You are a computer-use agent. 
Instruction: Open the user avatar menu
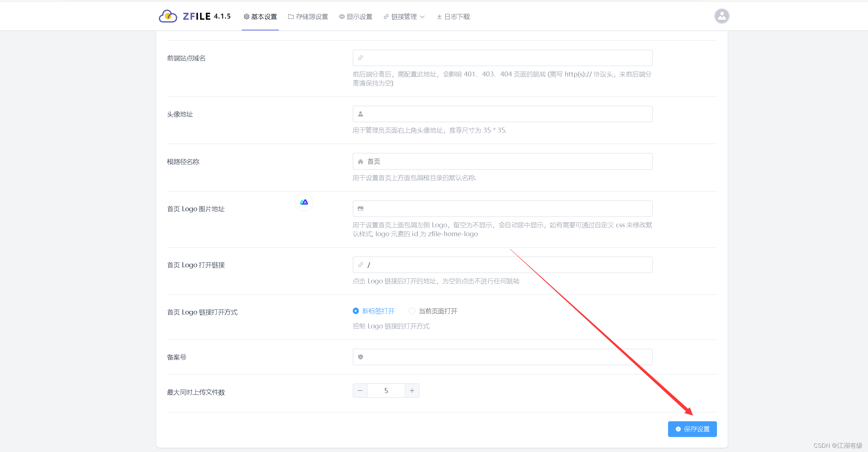pos(722,16)
